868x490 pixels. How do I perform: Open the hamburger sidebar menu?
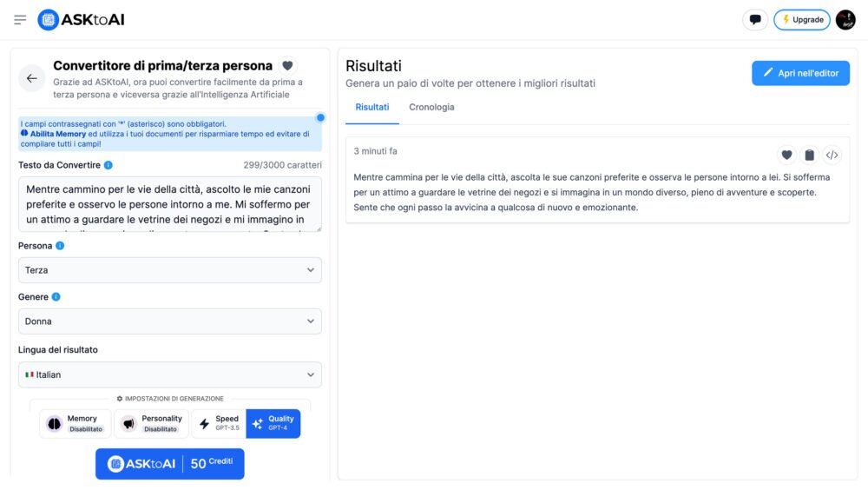click(x=20, y=20)
